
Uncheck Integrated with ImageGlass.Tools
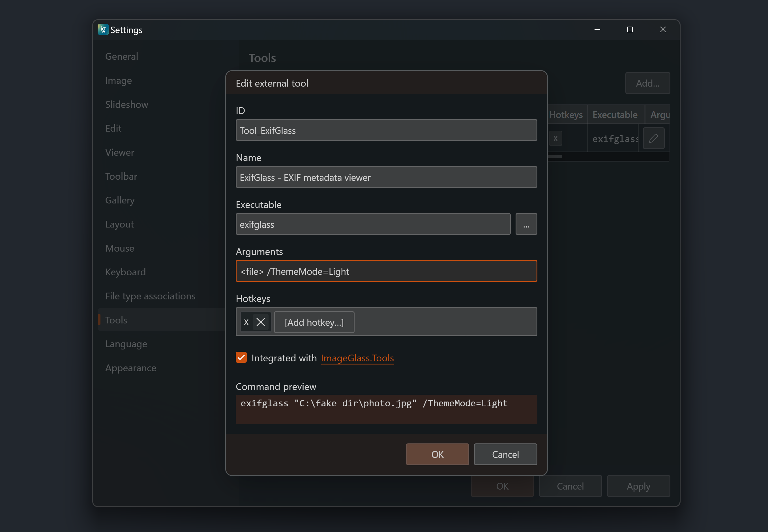pos(241,357)
